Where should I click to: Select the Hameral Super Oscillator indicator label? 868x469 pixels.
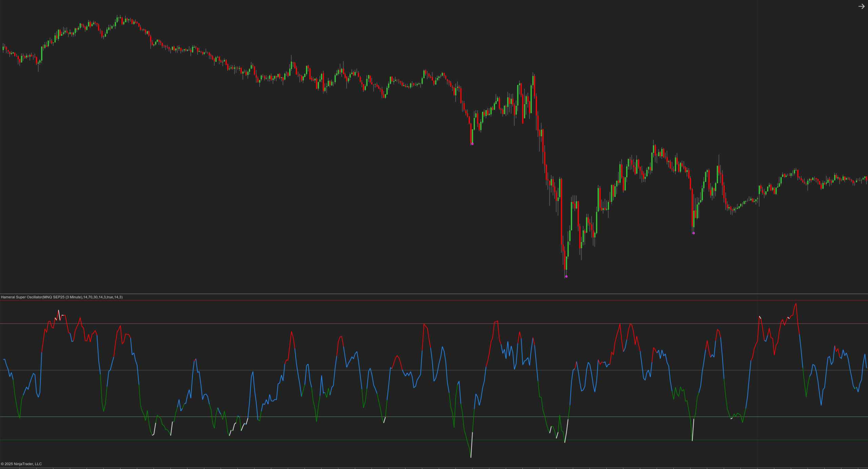[x=62, y=297]
